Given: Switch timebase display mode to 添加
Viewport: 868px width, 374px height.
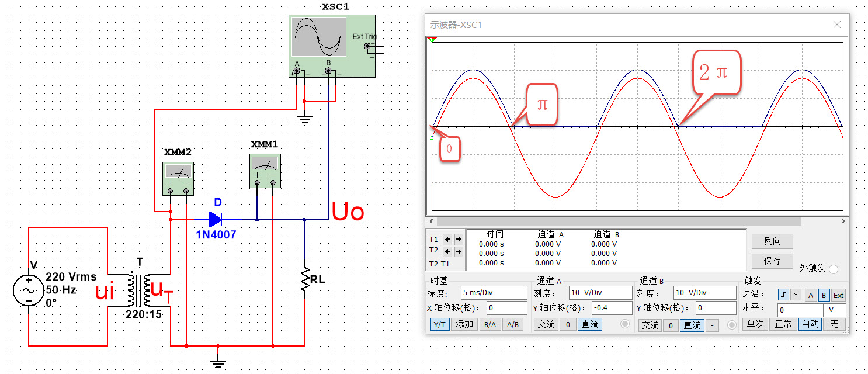Looking at the screenshot, I should [x=464, y=324].
